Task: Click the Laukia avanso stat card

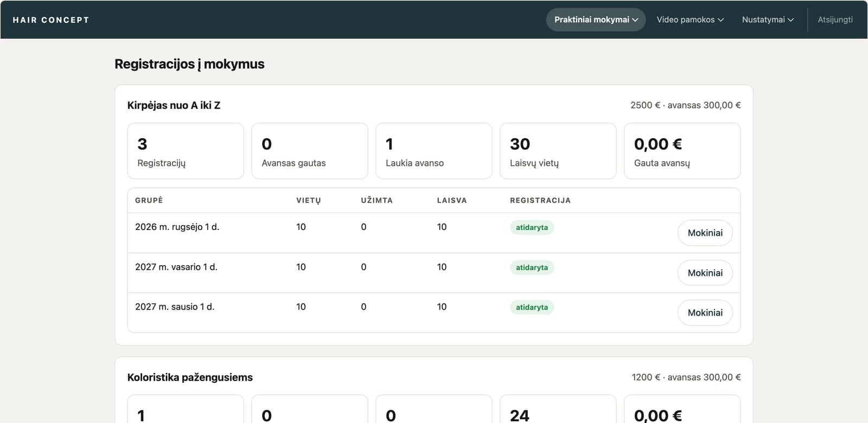Action: click(434, 151)
